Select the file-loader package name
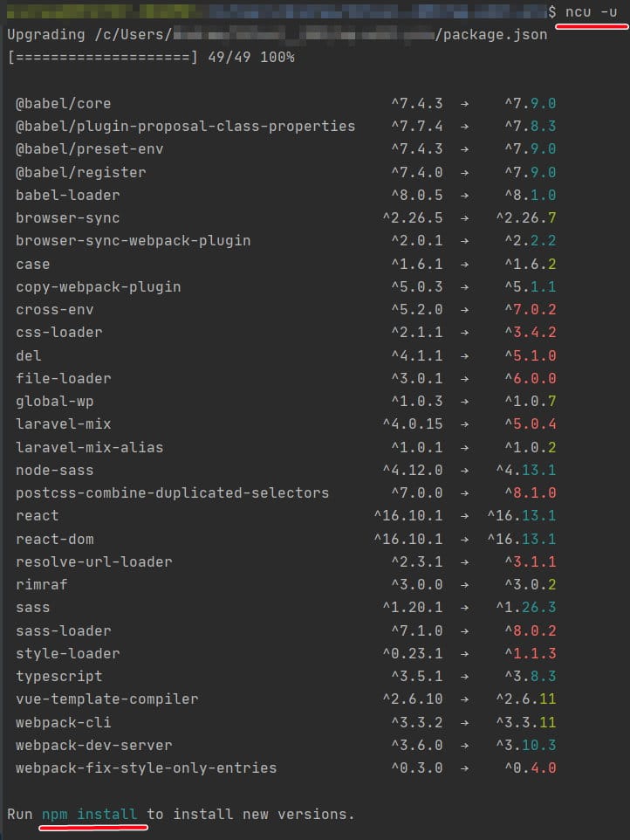Image resolution: width=630 pixels, height=840 pixels. click(x=63, y=379)
